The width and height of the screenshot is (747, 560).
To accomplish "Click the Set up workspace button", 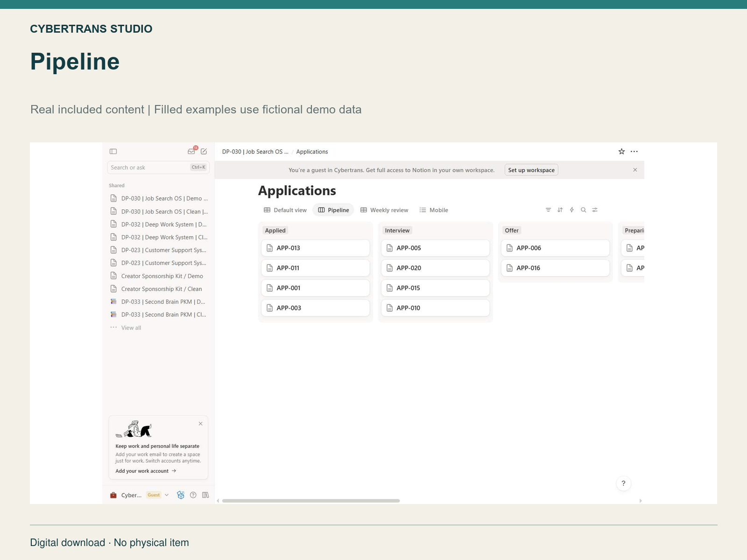I will click(x=531, y=170).
